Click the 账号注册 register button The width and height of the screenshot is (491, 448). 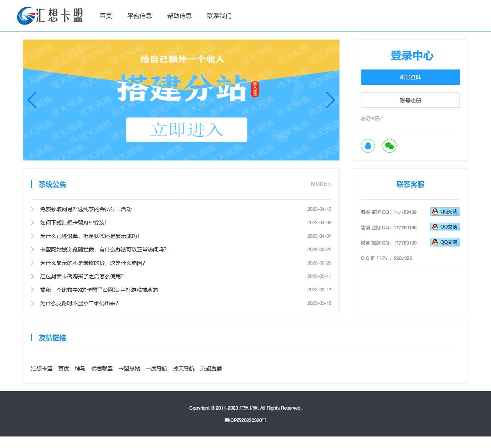click(x=410, y=100)
